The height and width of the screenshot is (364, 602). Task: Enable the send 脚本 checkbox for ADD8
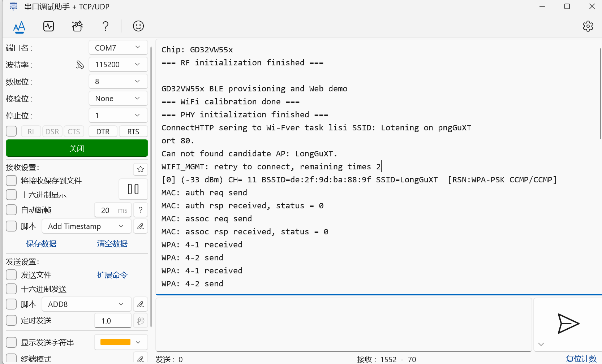(x=11, y=304)
